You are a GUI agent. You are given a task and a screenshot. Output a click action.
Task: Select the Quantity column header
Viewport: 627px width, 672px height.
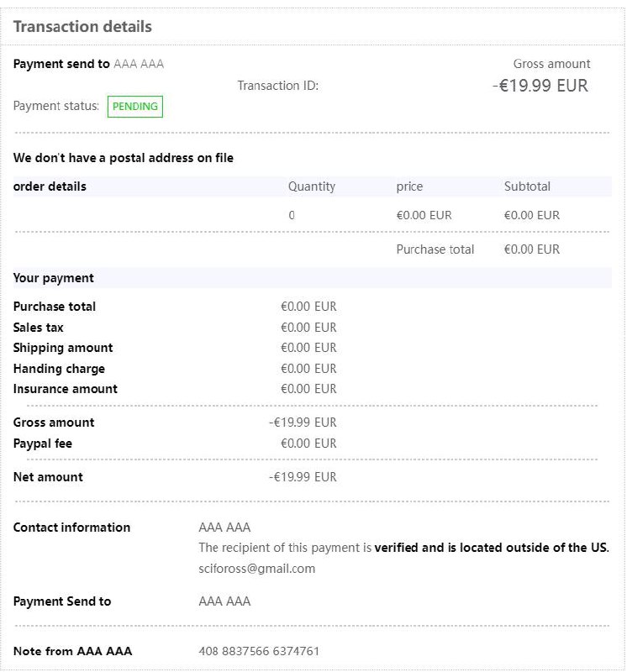point(311,186)
